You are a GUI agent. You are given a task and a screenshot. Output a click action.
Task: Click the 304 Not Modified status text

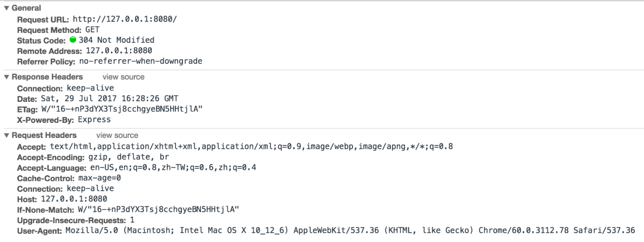pos(117,40)
